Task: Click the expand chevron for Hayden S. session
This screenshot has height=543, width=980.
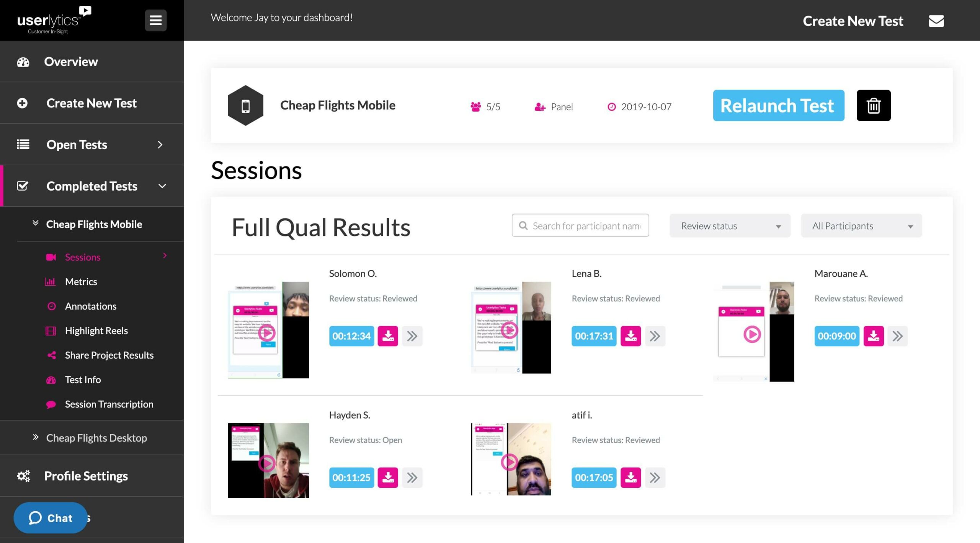Action: tap(413, 477)
